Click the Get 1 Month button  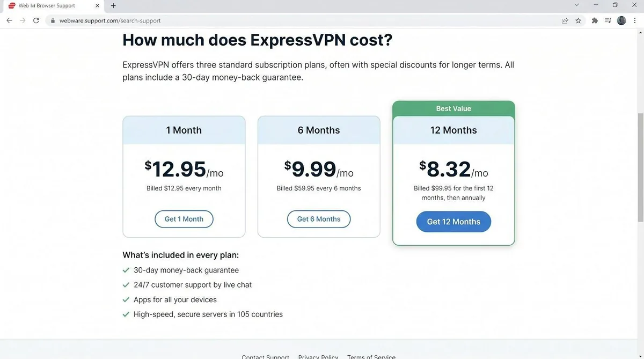[x=184, y=219]
